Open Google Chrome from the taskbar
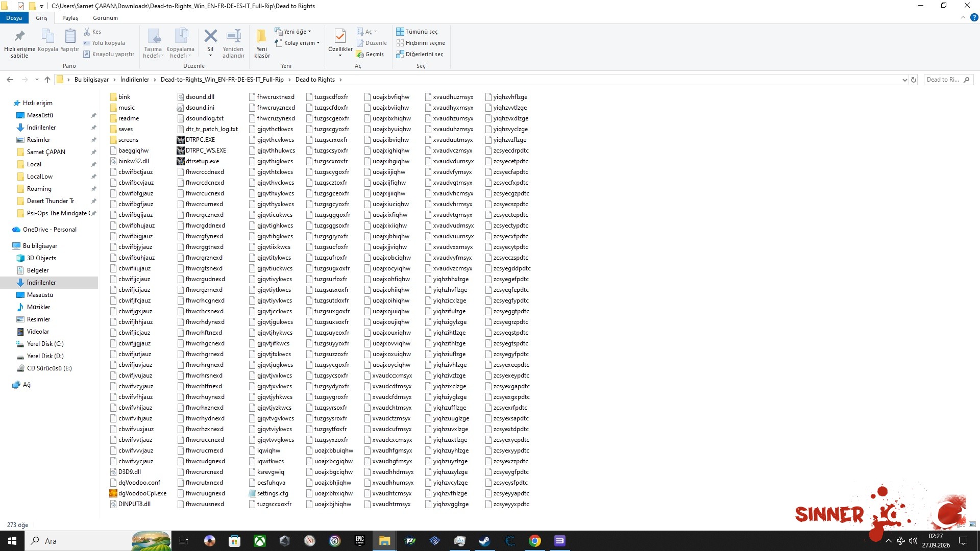This screenshot has width=980, height=551. coord(534,541)
